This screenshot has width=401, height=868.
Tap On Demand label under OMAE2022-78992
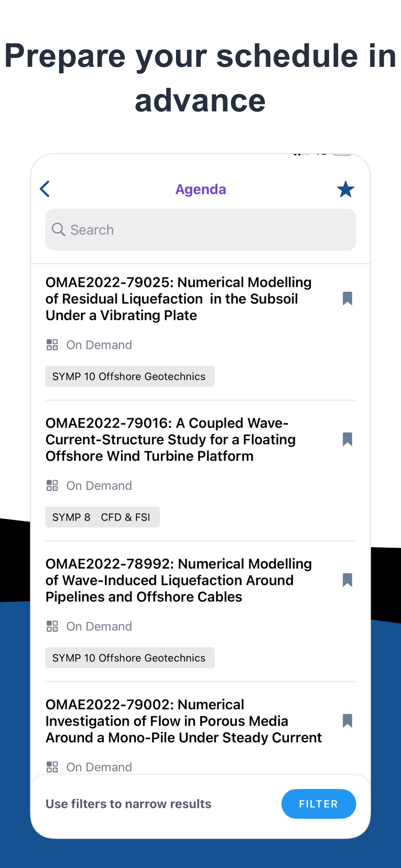tap(99, 626)
